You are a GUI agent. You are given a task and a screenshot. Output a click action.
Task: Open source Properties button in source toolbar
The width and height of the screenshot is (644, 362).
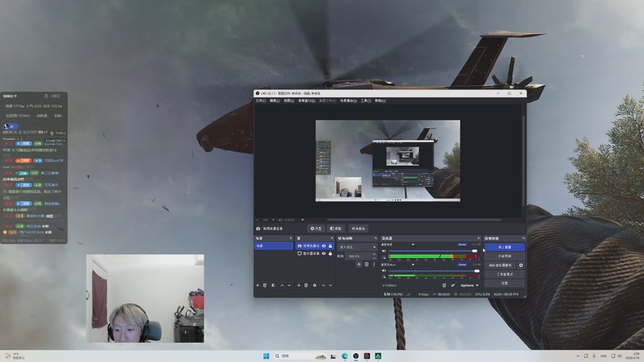coord(316,228)
